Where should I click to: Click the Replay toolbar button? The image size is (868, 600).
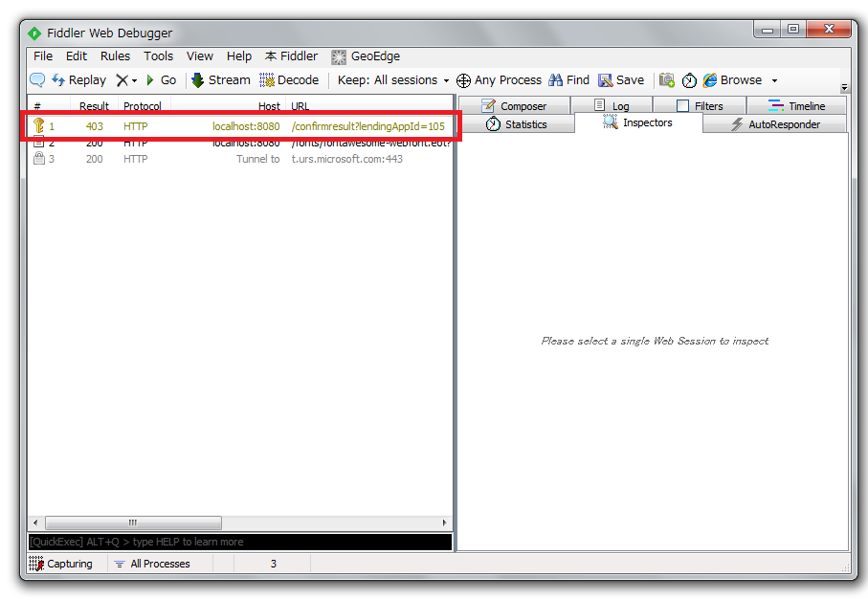point(78,80)
